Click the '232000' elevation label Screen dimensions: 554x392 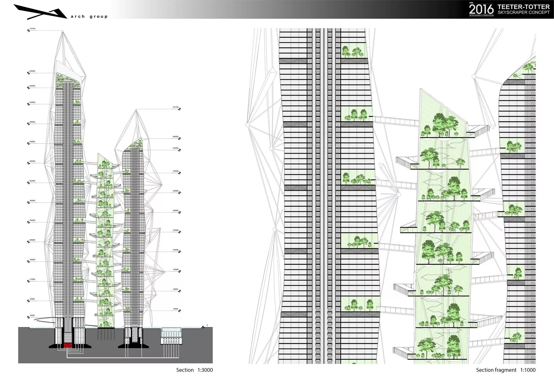coord(175,230)
